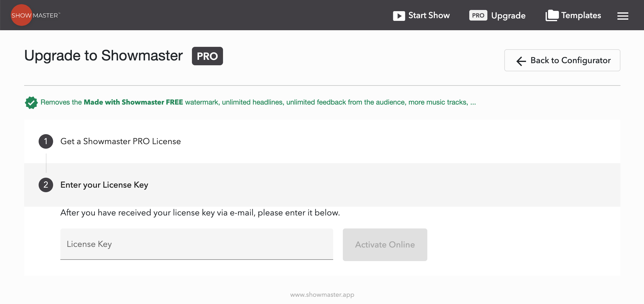Click the Showmaster logo in header
This screenshot has width=644, height=304.
click(x=35, y=15)
